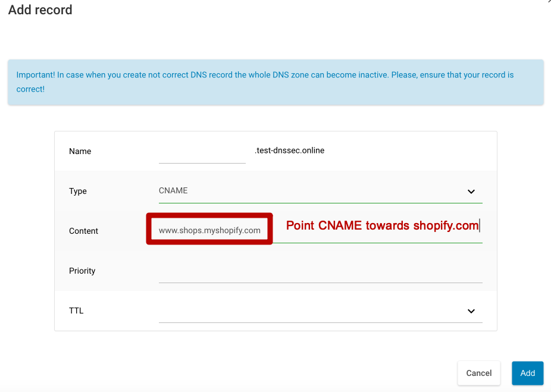Click the 'Name' field label
This screenshot has width=551, height=392.
click(x=80, y=152)
